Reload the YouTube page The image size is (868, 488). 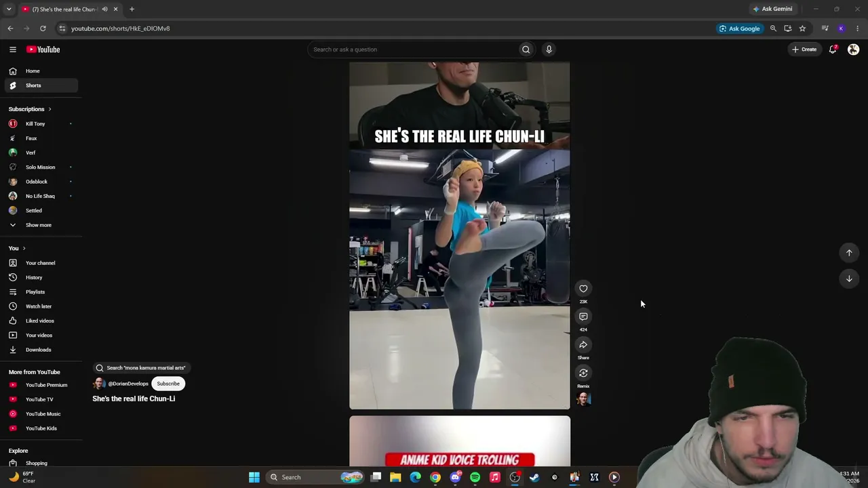43,28
